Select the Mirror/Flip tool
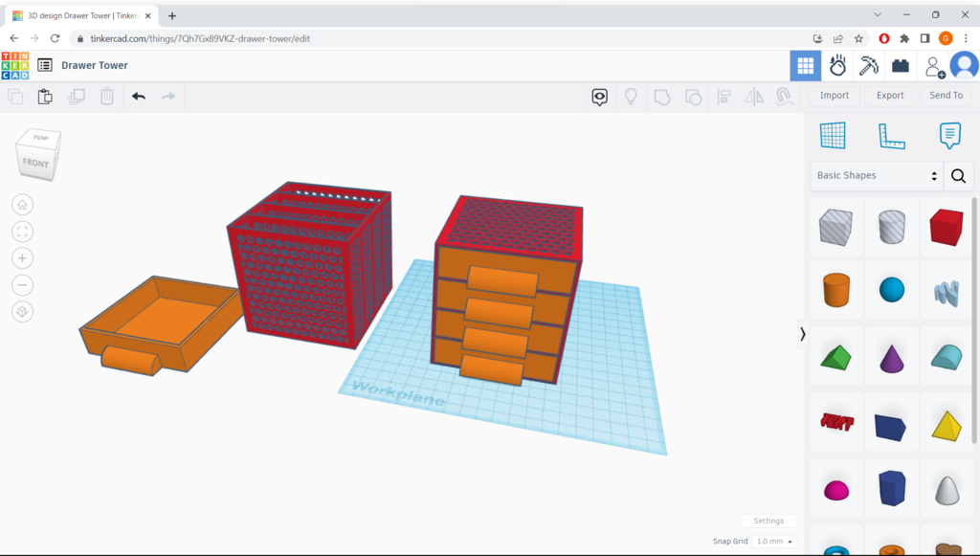Image resolution: width=980 pixels, height=556 pixels. click(754, 97)
